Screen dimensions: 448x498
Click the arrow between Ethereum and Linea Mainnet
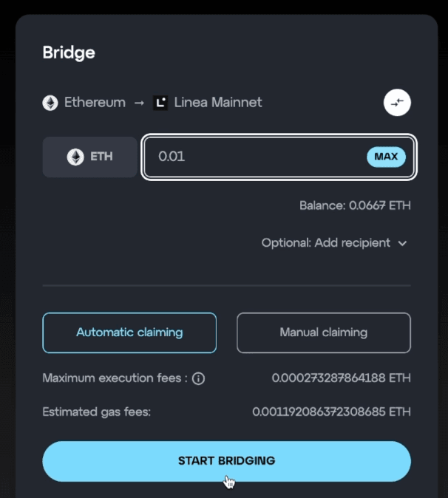tap(139, 103)
